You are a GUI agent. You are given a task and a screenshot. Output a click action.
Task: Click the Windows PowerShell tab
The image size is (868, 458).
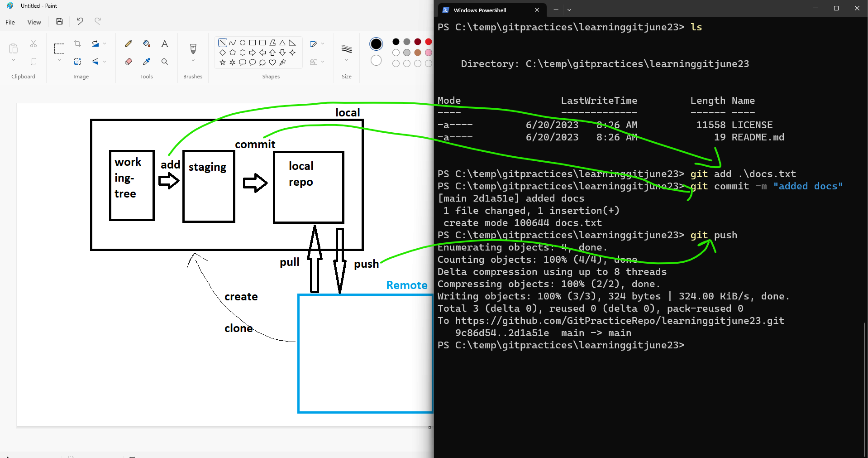coord(481,10)
